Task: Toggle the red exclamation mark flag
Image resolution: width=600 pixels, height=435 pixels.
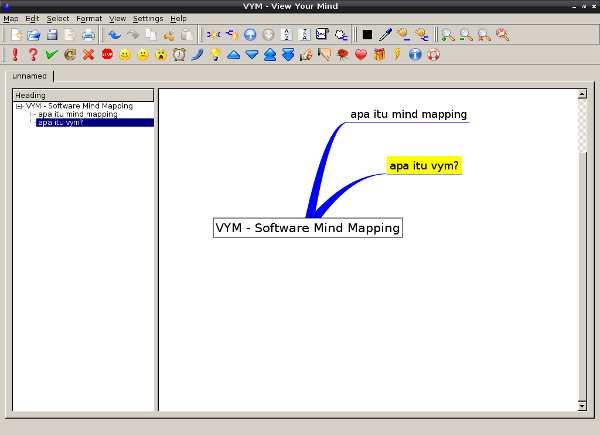Action: pyautogui.click(x=15, y=55)
